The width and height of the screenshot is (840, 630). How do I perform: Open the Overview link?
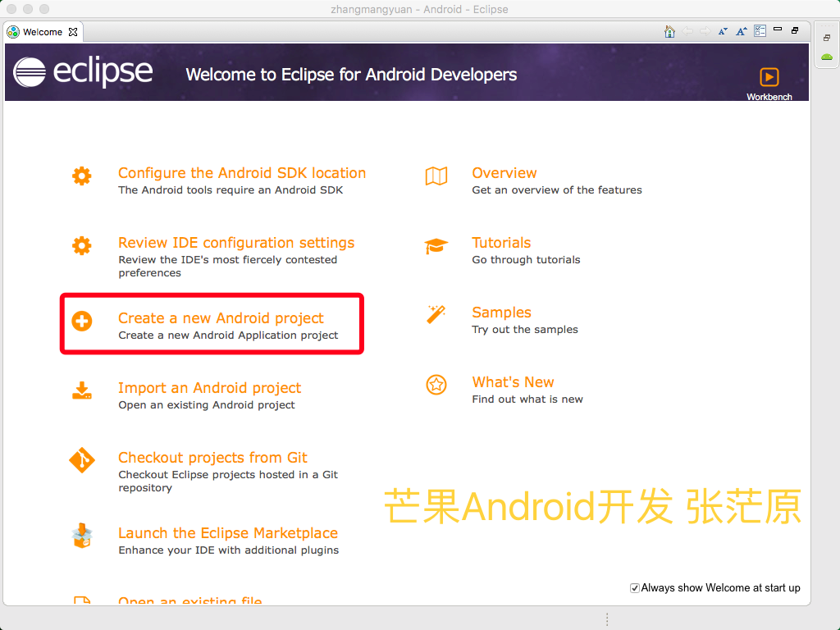point(504,173)
